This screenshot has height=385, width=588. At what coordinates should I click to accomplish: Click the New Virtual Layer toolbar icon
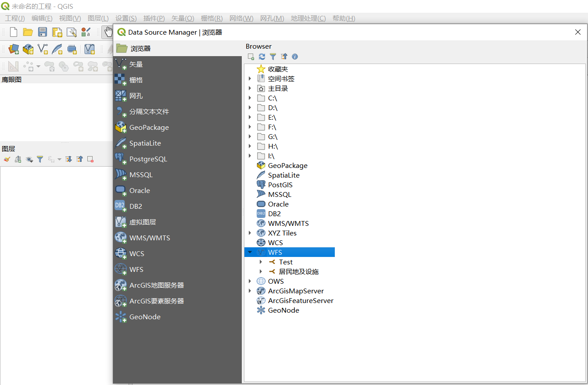(x=90, y=49)
